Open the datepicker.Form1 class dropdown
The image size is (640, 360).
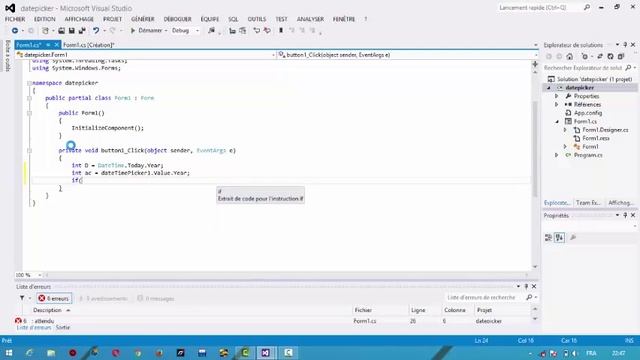point(146,55)
